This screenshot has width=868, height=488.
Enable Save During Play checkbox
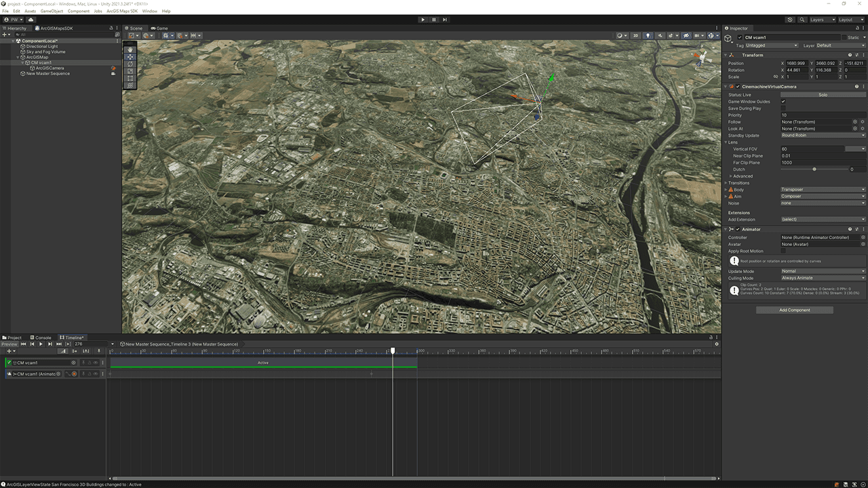[x=784, y=108]
